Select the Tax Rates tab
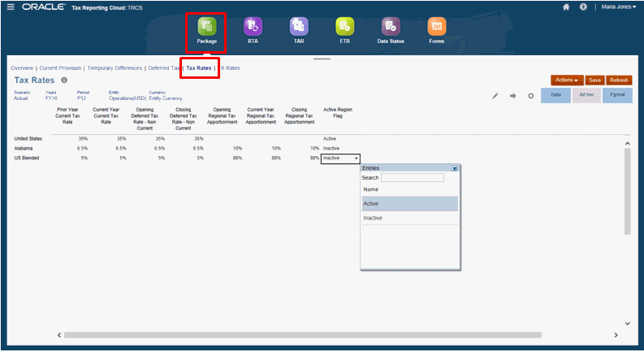 [x=199, y=68]
